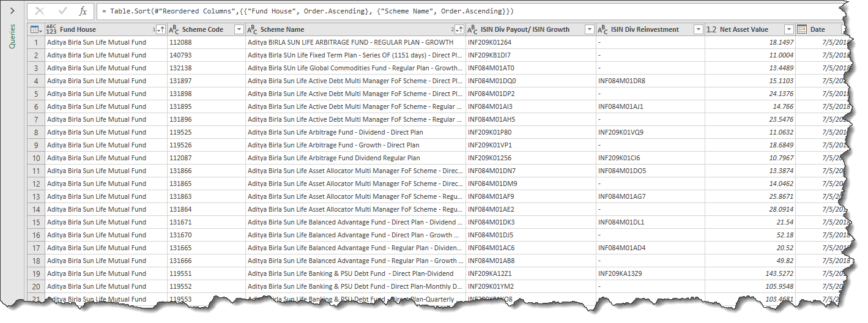868x323 pixels.
Task: Change Scheme Code data type icon
Action: (174, 29)
